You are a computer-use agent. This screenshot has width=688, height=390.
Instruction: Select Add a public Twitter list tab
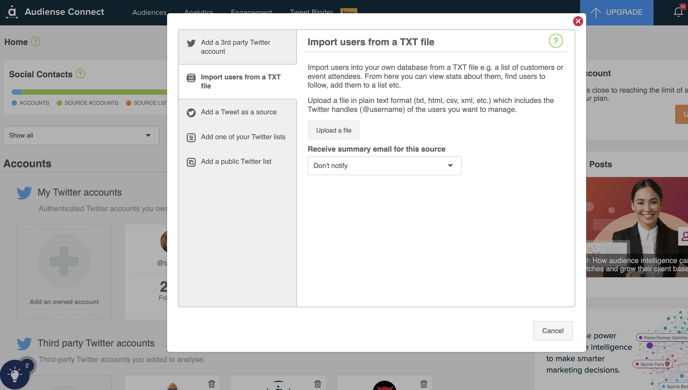click(237, 162)
